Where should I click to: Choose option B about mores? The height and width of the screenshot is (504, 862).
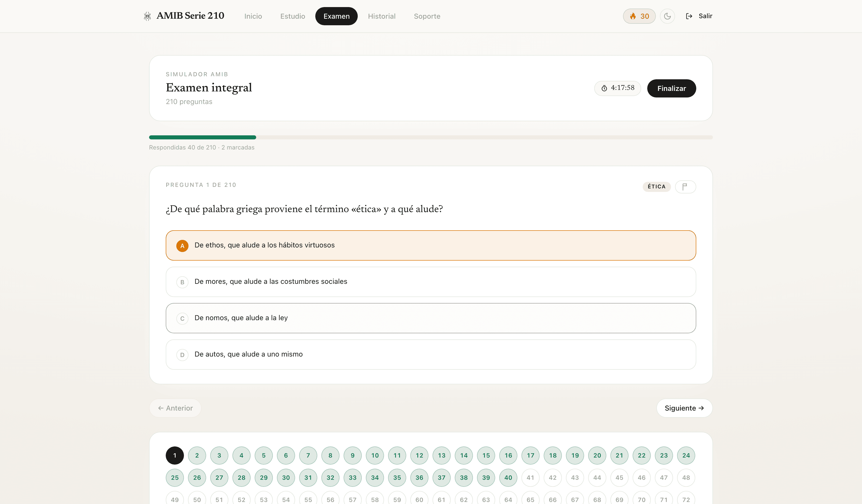click(431, 282)
